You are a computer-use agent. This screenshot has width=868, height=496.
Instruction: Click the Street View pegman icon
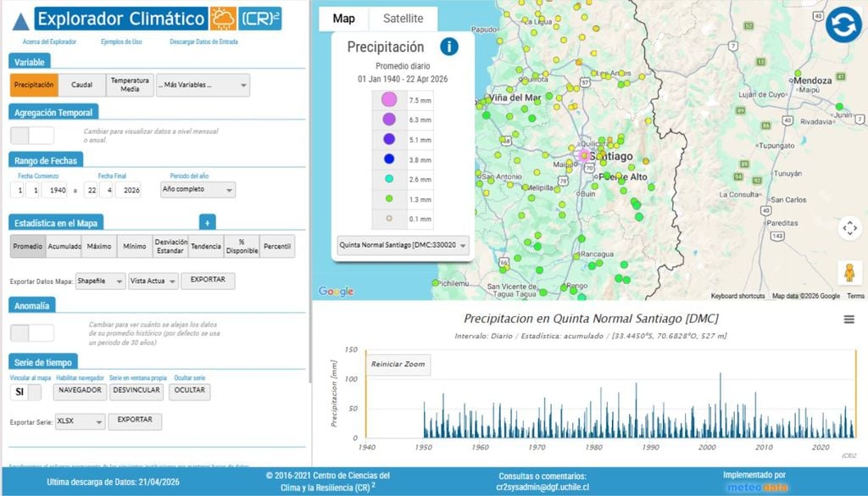point(849,273)
